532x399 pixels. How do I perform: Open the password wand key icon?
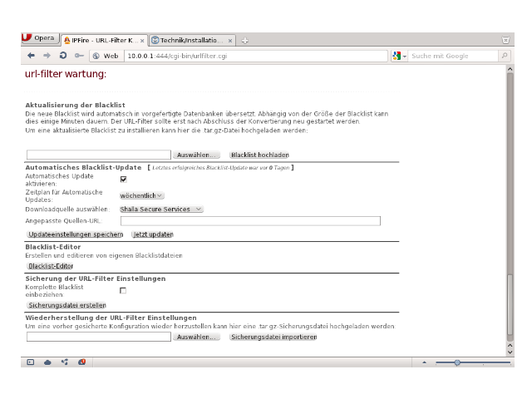[x=79, y=56]
